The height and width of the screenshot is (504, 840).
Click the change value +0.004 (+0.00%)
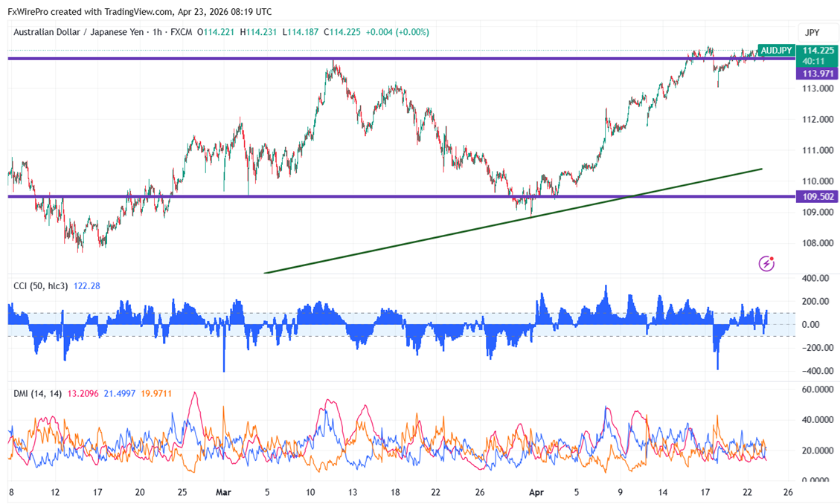397,32
